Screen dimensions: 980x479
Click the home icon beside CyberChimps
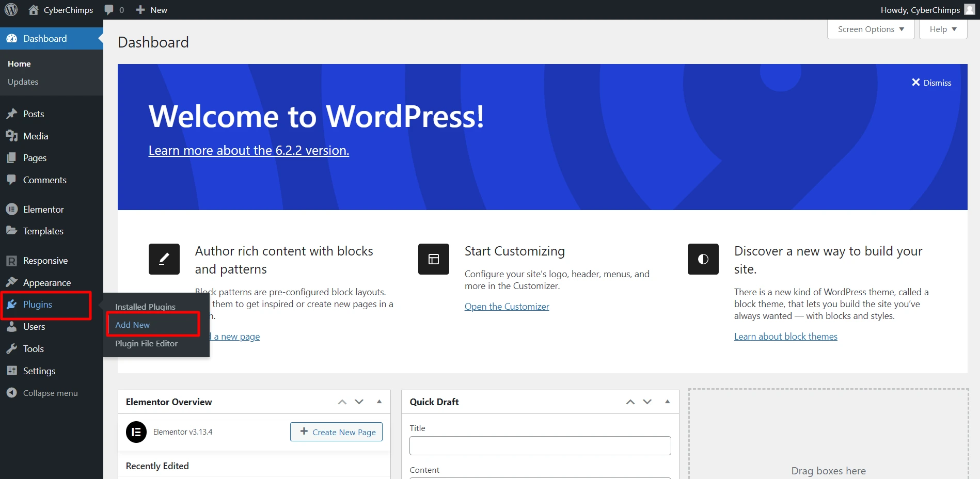coord(34,10)
